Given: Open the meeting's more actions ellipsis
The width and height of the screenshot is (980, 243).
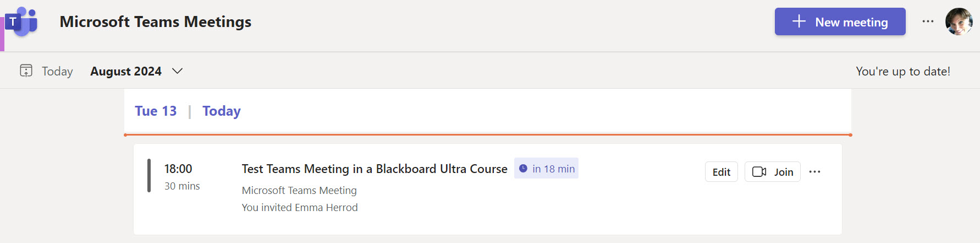Looking at the screenshot, I should click(x=814, y=172).
